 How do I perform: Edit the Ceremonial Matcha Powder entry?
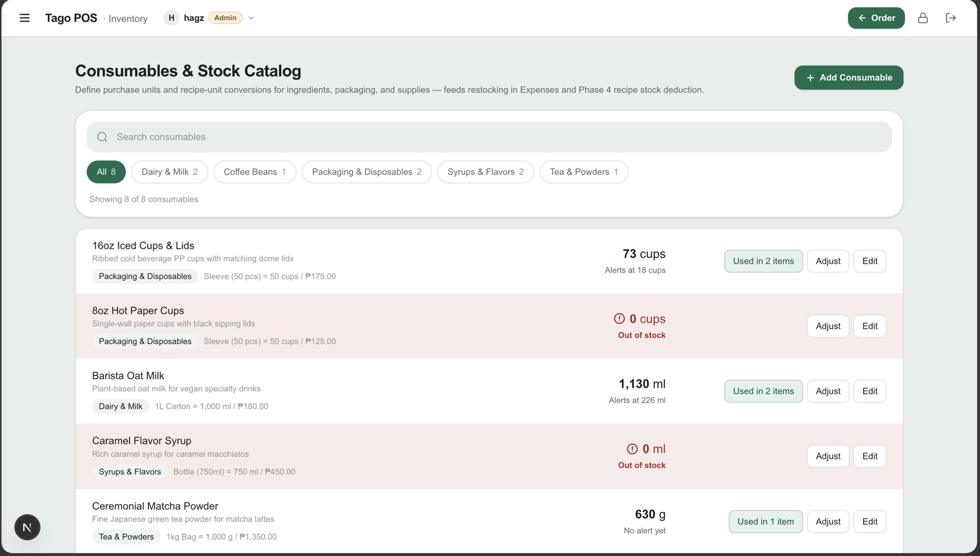870,522
